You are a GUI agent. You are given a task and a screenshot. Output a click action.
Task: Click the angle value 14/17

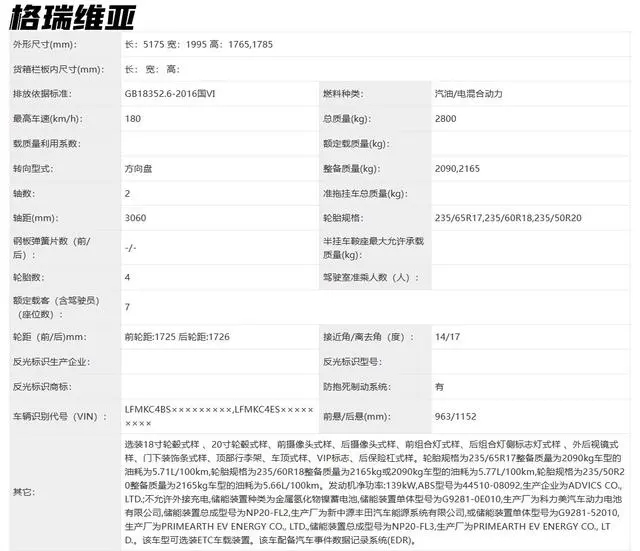pyautogui.click(x=447, y=337)
